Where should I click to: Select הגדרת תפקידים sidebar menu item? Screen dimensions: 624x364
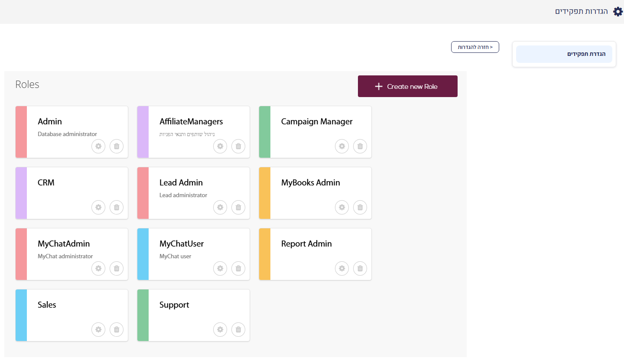coord(564,54)
